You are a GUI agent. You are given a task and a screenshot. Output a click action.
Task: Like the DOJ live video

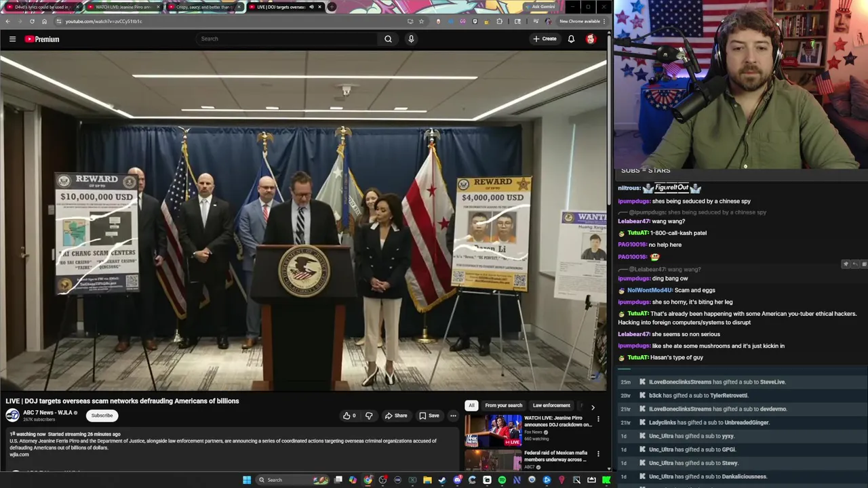tap(349, 415)
